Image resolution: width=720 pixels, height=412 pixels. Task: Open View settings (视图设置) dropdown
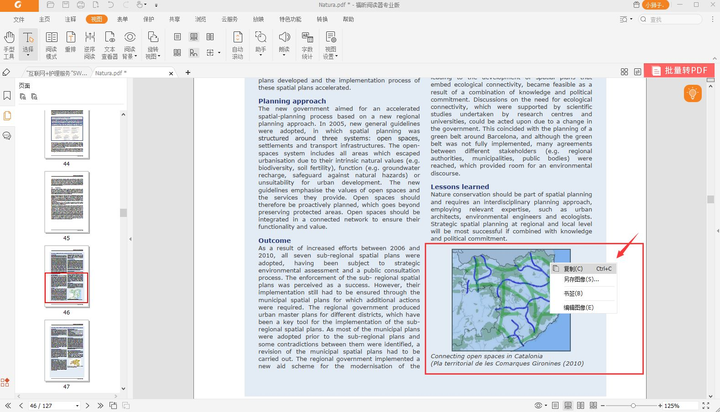[331, 45]
